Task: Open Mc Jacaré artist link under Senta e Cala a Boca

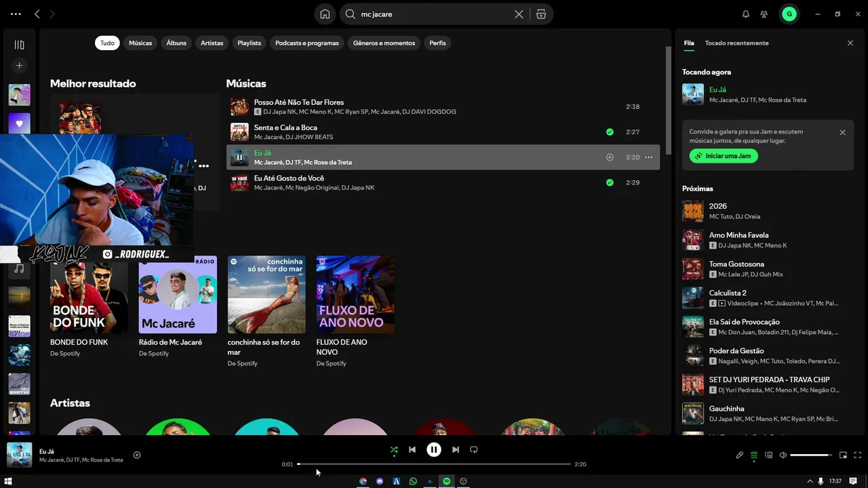Action: click(x=268, y=137)
